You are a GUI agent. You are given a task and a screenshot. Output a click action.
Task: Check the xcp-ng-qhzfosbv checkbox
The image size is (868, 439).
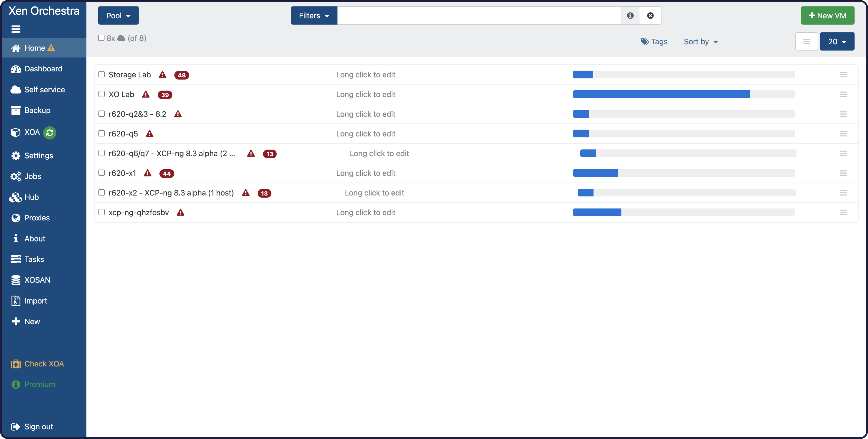click(x=101, y=212)
